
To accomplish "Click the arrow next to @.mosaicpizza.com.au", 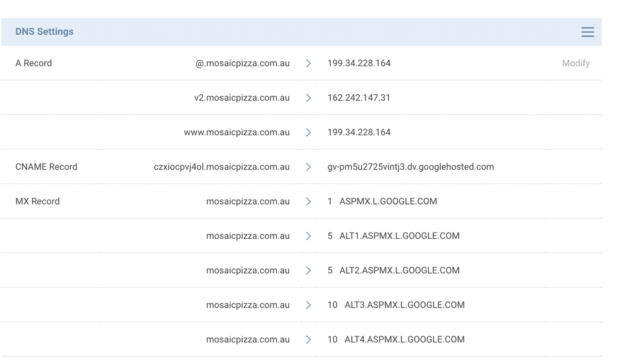I will [308, 63].
